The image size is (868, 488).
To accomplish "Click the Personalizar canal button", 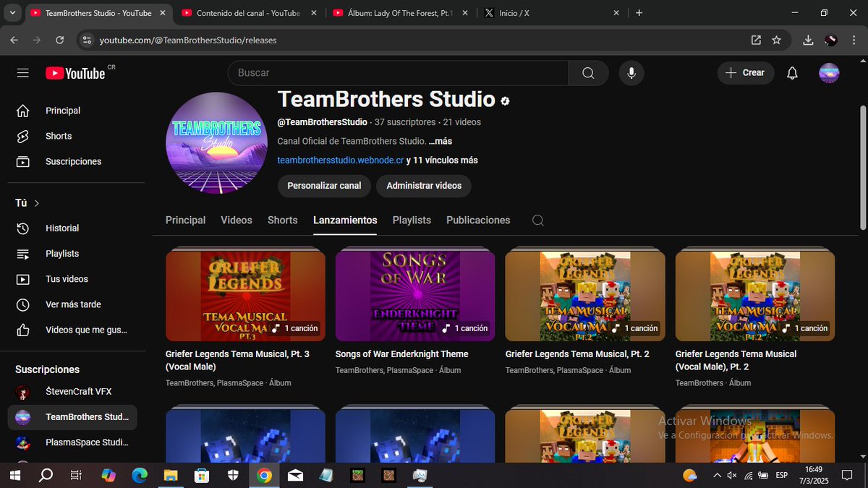I will [x=324, y=186].
